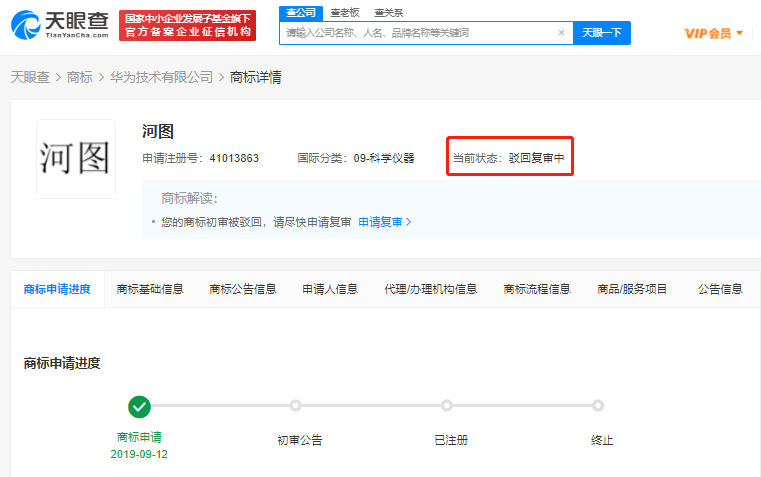Clear the search box with the X icon

pyautogui.click(x=562, y=33)
